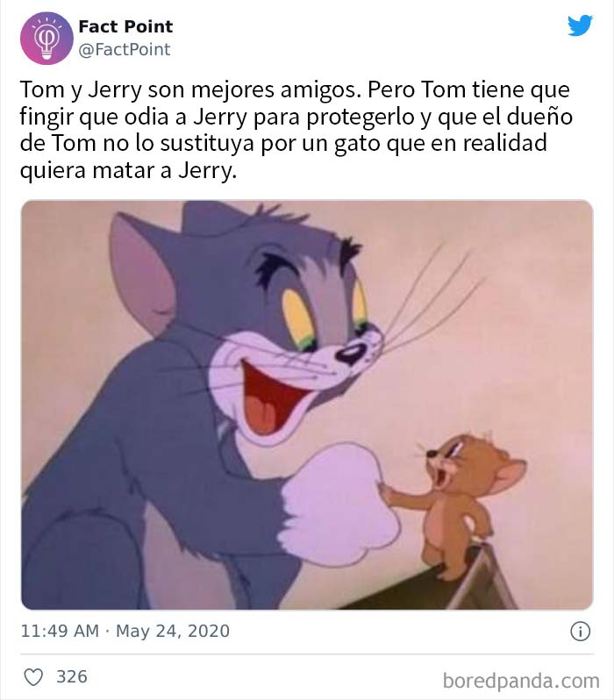
Task: Open the tweet info icon
Action: pyautogui.click(x=580, y=632)
